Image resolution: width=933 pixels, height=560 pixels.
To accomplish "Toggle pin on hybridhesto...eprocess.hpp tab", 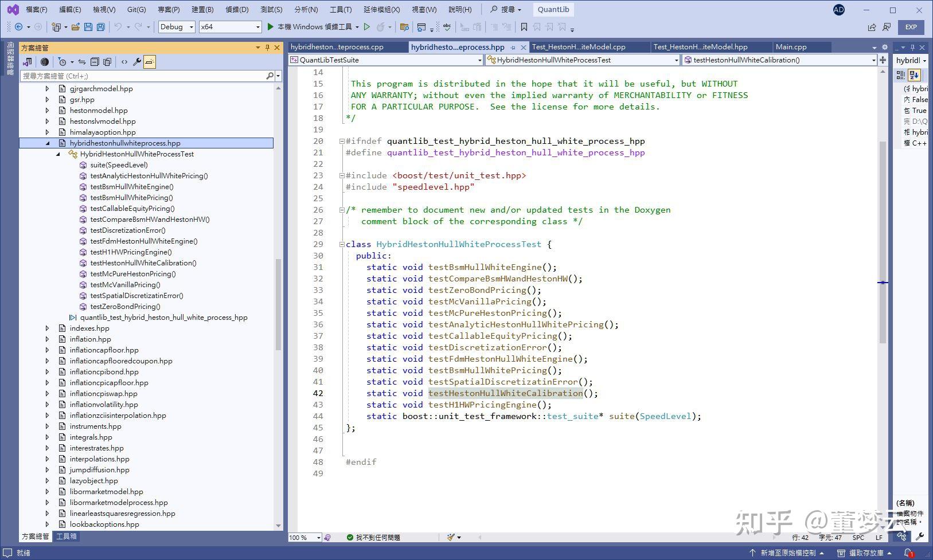I will pos(513,48).
